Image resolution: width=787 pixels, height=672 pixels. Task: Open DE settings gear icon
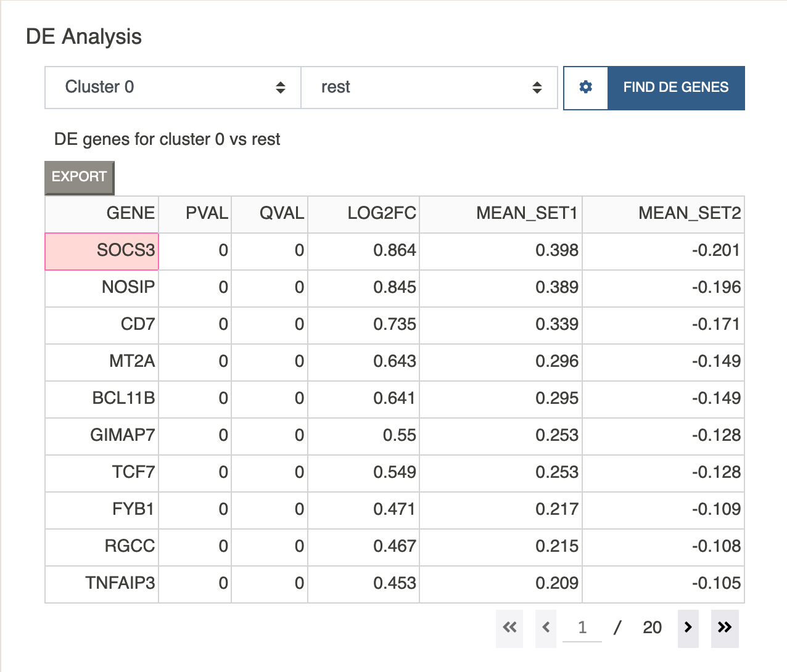coord(586,88)
